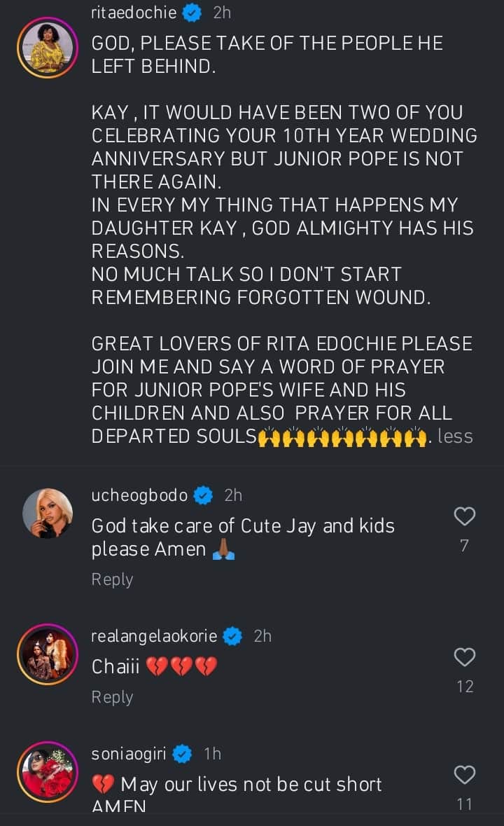Open ucheogbodo's avatar
Screen dimensions: 504x826
click(47, 513)
